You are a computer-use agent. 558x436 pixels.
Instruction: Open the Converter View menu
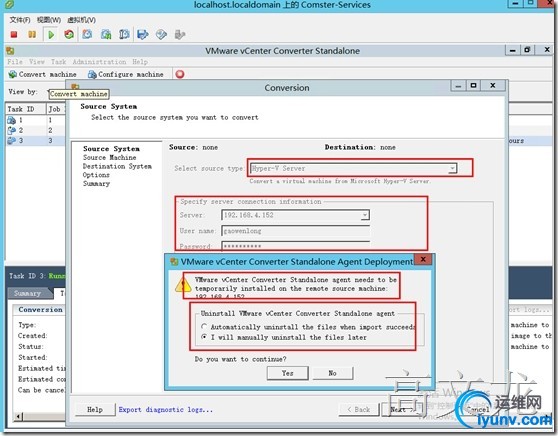pyautogui.click(x=37, y=62)
